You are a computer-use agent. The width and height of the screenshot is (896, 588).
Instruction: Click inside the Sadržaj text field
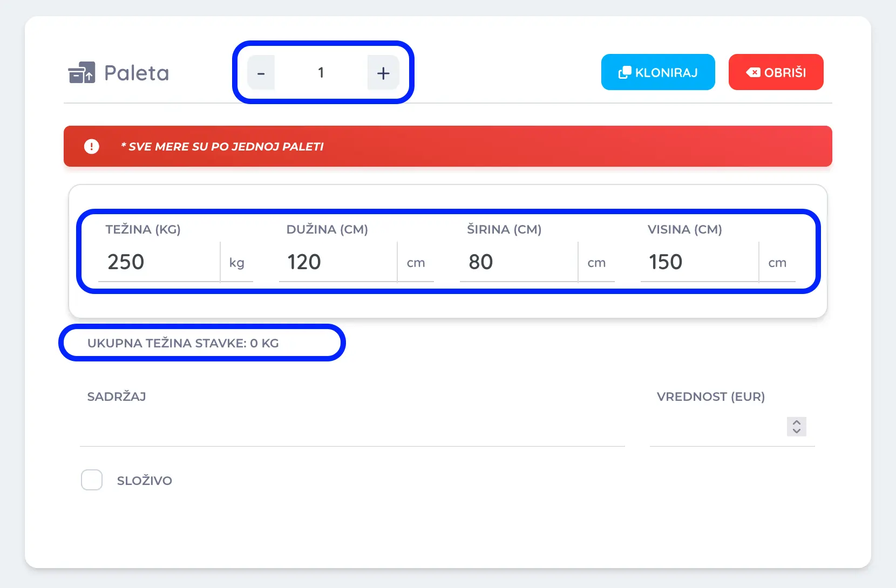point(352,429)
